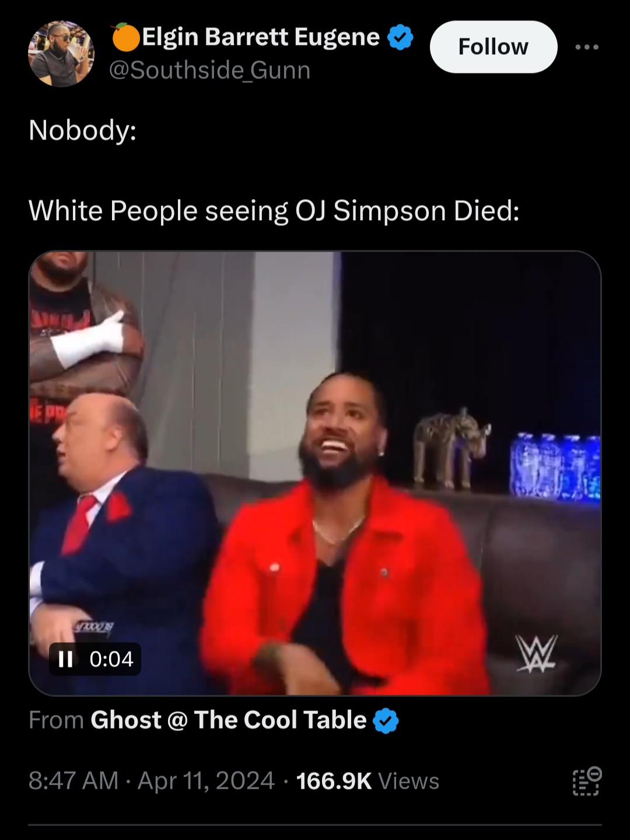This screenshot has height=840, width=630.
Task: Click the Nobody: line of the tweet
Action: click(82, 130)
